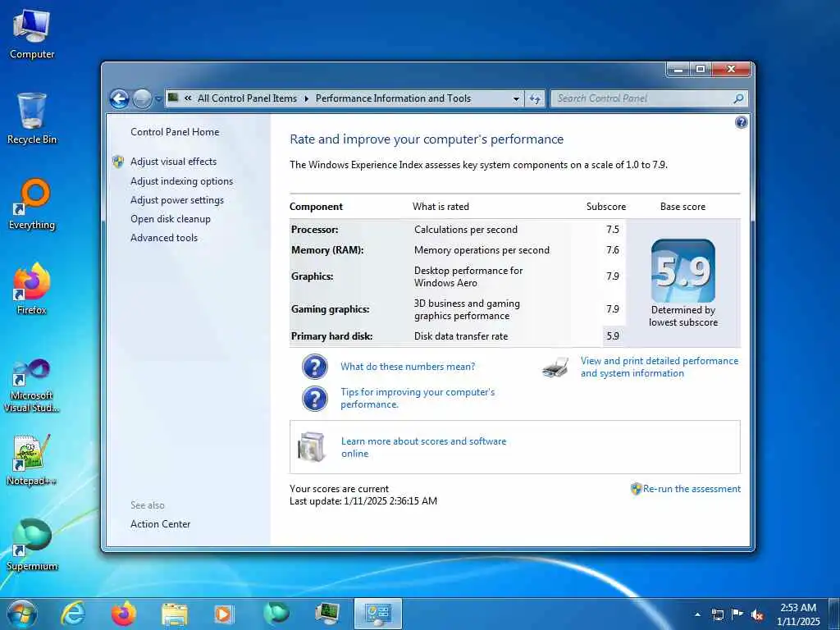The width and height of the screenshot is (840, 630).
Task: Click the question icon beside Tips for improving
Action: (314, 399)
